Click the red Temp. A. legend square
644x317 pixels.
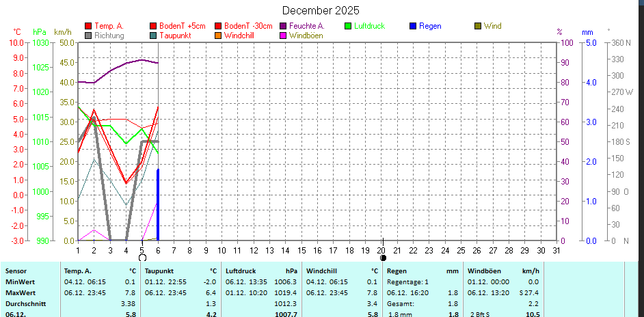88,26
